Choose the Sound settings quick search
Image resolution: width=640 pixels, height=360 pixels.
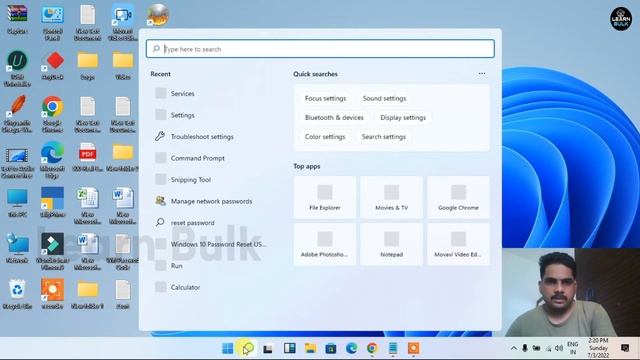(x=384, y=98)
